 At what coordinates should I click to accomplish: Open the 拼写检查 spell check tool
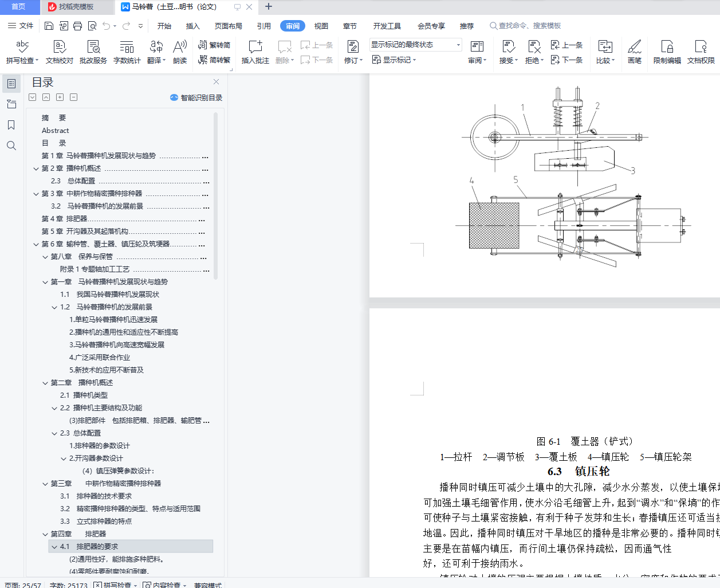[x=22, y=52]
